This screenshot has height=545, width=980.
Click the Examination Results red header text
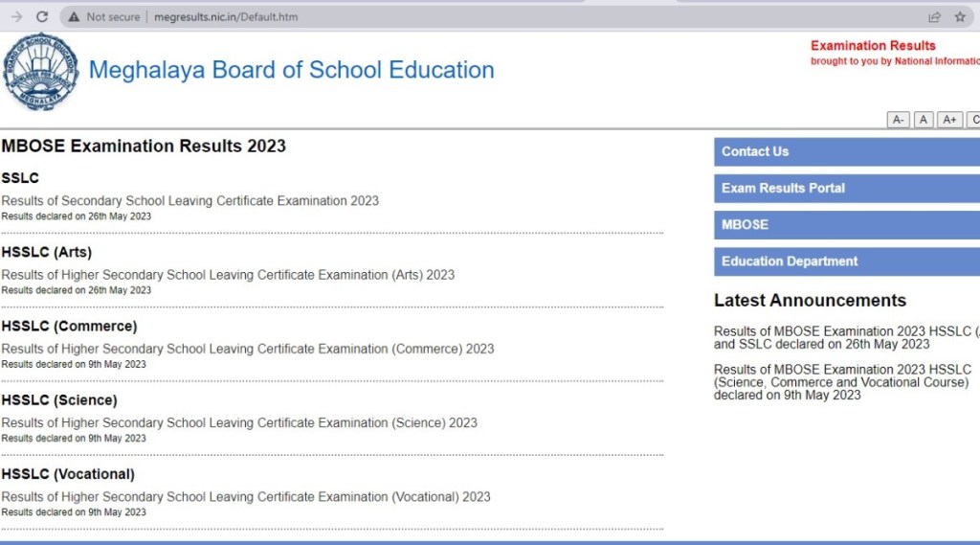click(873, 46)
